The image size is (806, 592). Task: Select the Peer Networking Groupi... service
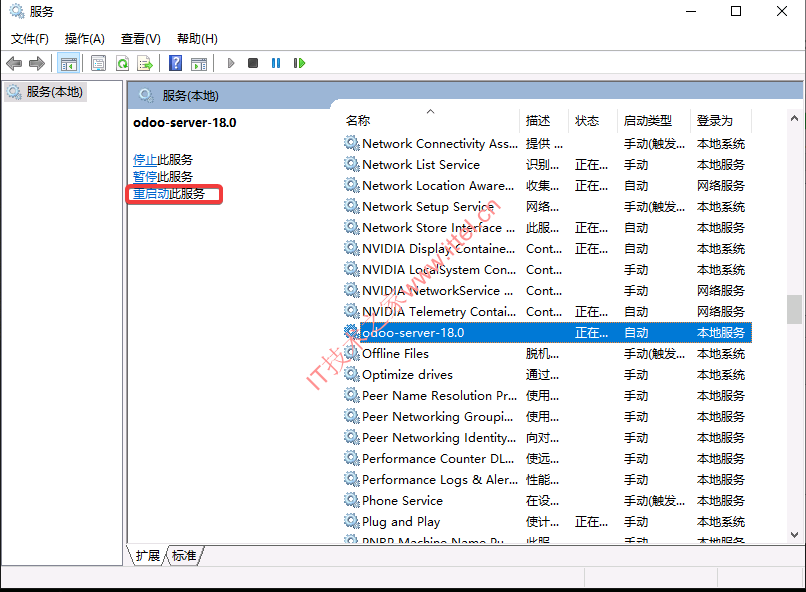pyautogui.click(x=437, y=417)
